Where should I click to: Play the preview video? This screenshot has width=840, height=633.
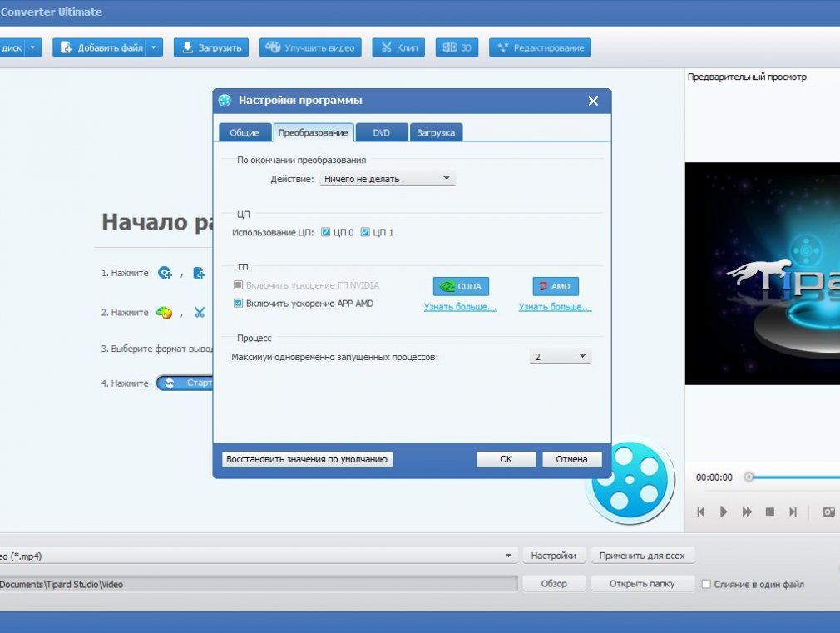point(724,512)
